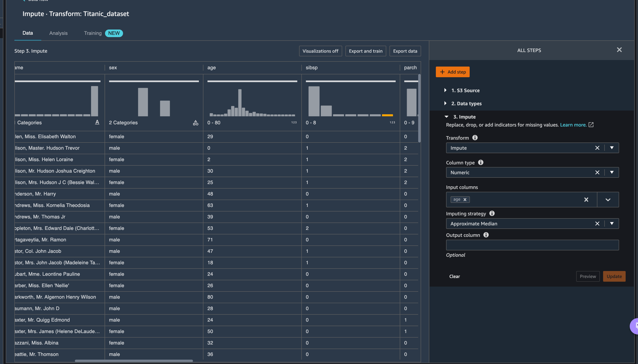The image size is (638, 364).
Task: Click the categorical type icon in sex column
Action: 195,123
